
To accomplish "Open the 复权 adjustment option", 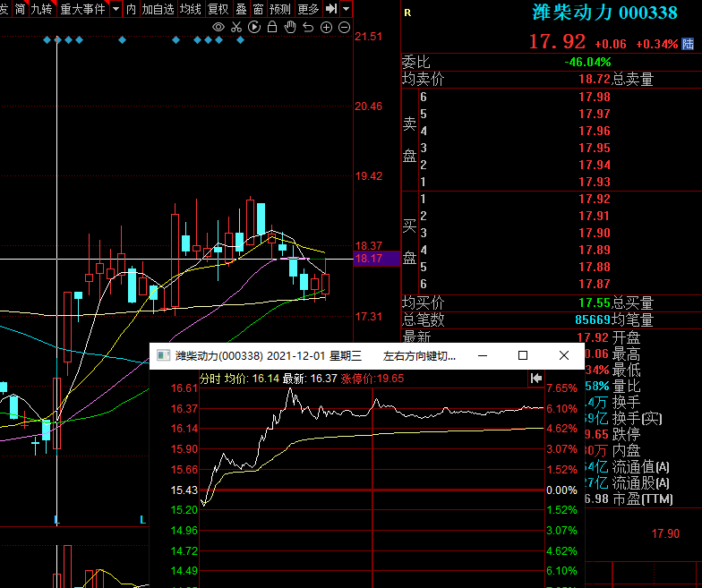I will click(218, 9).
